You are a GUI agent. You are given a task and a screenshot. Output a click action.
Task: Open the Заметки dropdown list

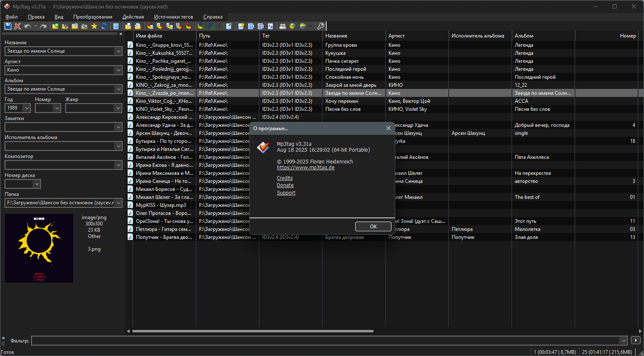click(118, 127)
